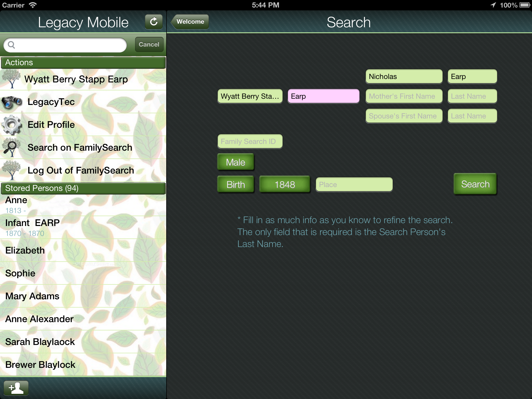This screenshot has height=399, width=532.
Task: Click the add person icon at bottom
Action: (16, 388)
